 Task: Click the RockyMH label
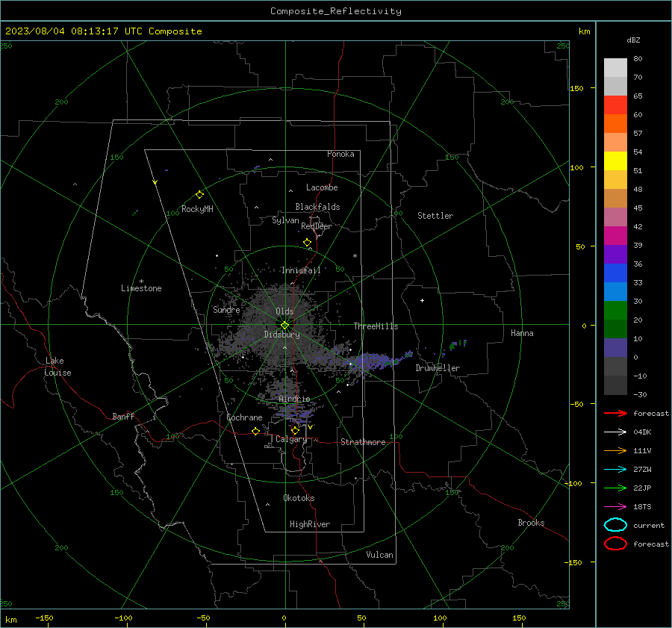[197, 209]
